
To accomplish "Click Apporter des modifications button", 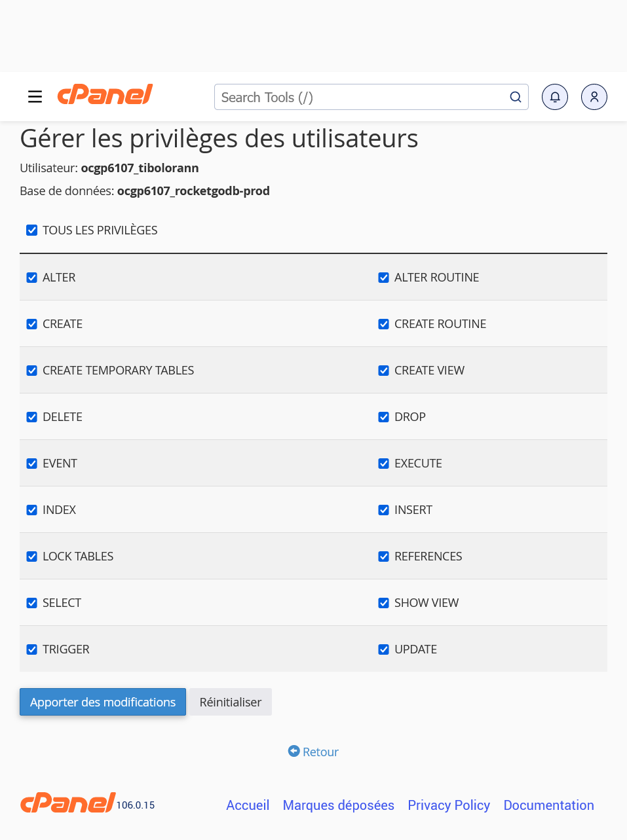I will (x=103, y=702).
